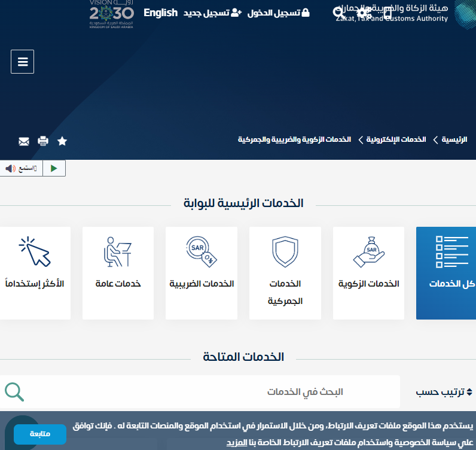Click the استمع listen speaker button
Screen dimensions: 476x450
[x=21, y=169]
